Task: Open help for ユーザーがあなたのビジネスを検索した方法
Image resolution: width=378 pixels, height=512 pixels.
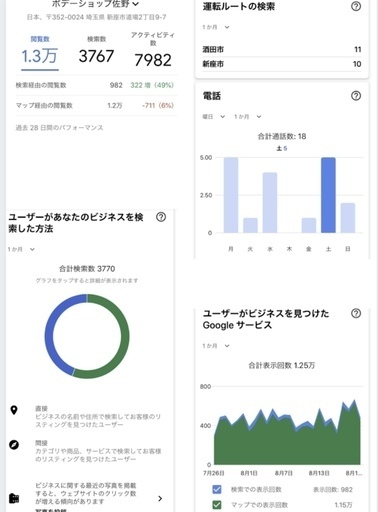Action: click(x=161, y=217)
